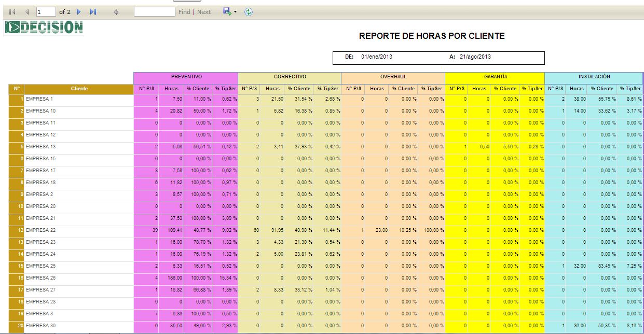Select the EMPRESA 30 client name

point(40,326)
